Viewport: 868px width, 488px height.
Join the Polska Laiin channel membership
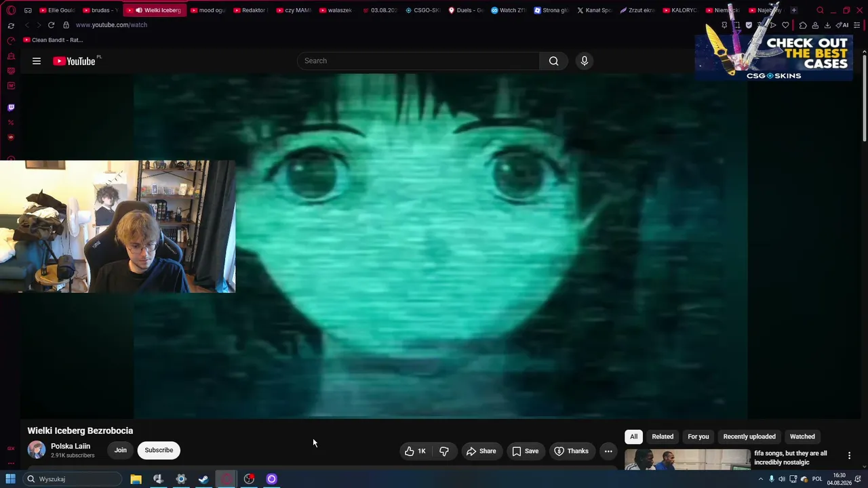120,450
